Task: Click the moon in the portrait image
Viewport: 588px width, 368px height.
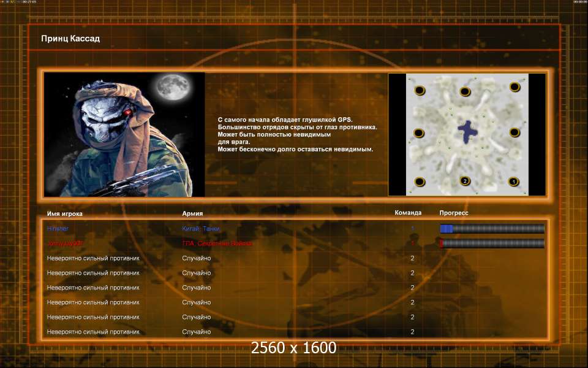Action: click(173, 87)
